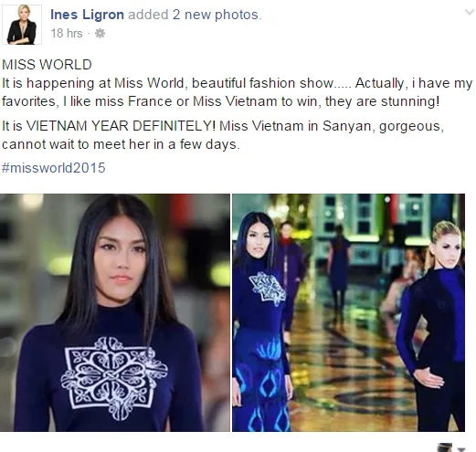Click the white emblem on the navy dress
The height and width of the screenshot is (452, 476).
point(114,377)
